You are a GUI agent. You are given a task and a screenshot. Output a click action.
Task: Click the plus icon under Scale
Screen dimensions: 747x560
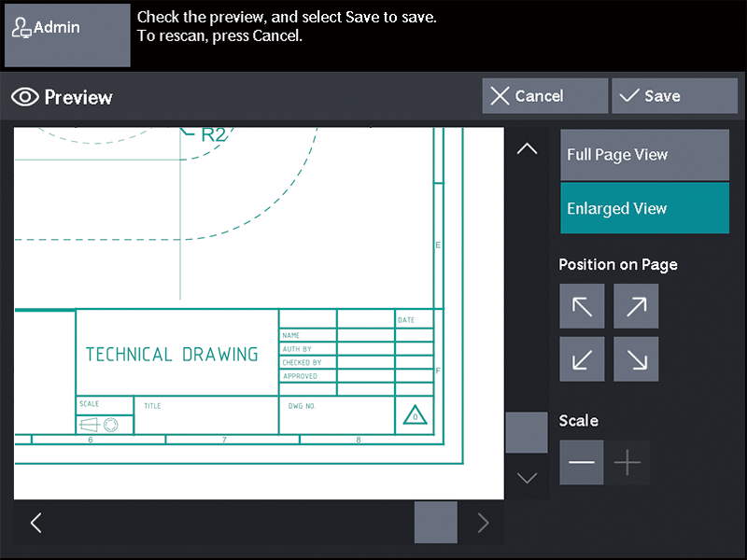627,462
